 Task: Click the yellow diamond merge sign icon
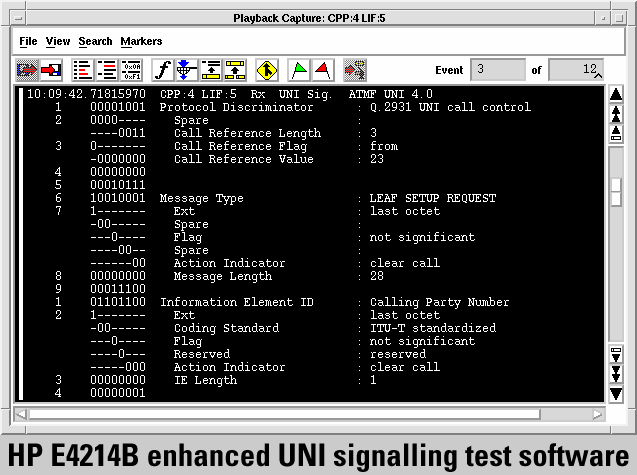point(266,70)
